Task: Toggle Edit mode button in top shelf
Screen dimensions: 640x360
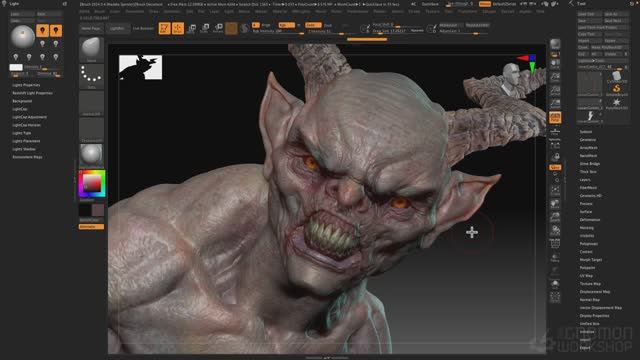Action: pos(164,28)
